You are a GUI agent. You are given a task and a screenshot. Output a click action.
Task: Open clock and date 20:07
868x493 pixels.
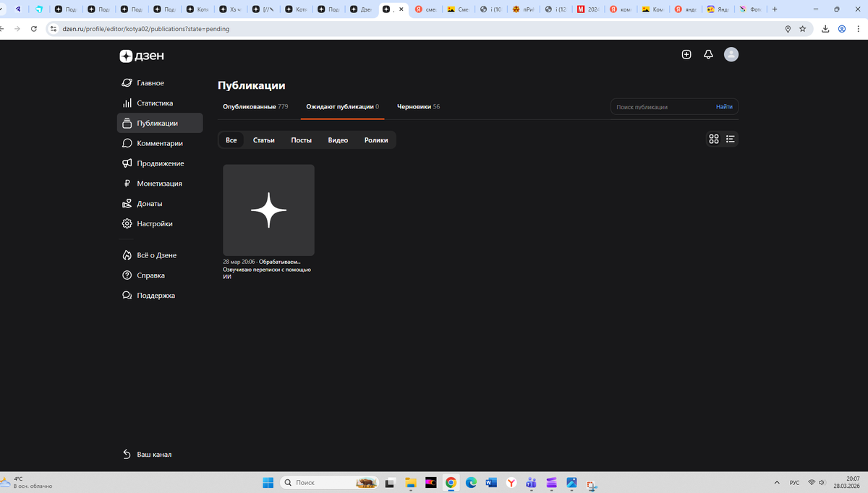[847, 482]
